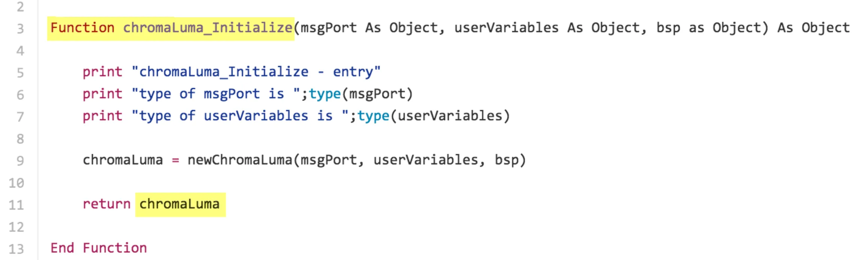Viewport: 868px width, 260px height.
Task: Place cursor on End Function line
Action: click(x=99, y=248)
